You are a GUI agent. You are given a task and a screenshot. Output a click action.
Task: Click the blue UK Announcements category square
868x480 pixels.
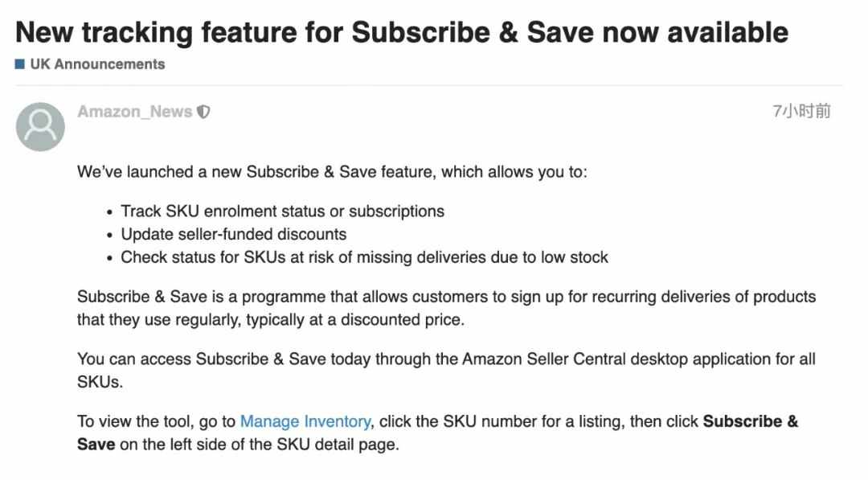(20, 64)
